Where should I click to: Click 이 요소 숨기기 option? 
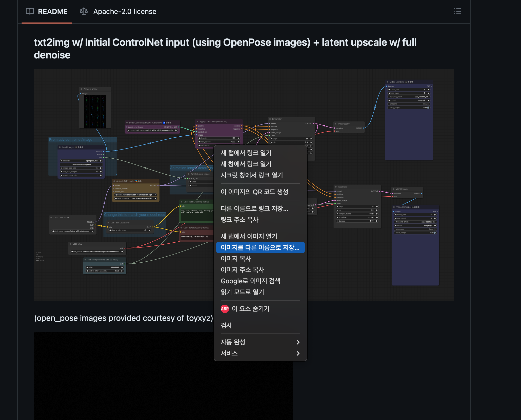point(250,309)
